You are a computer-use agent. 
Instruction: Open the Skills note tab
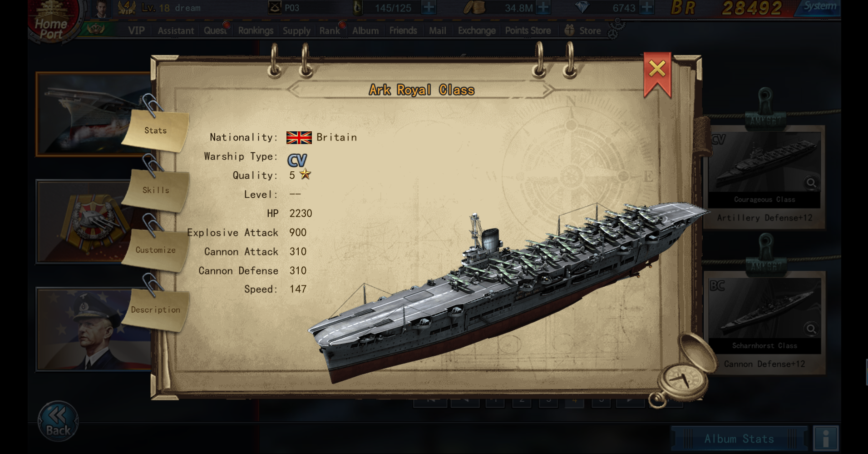156,190
